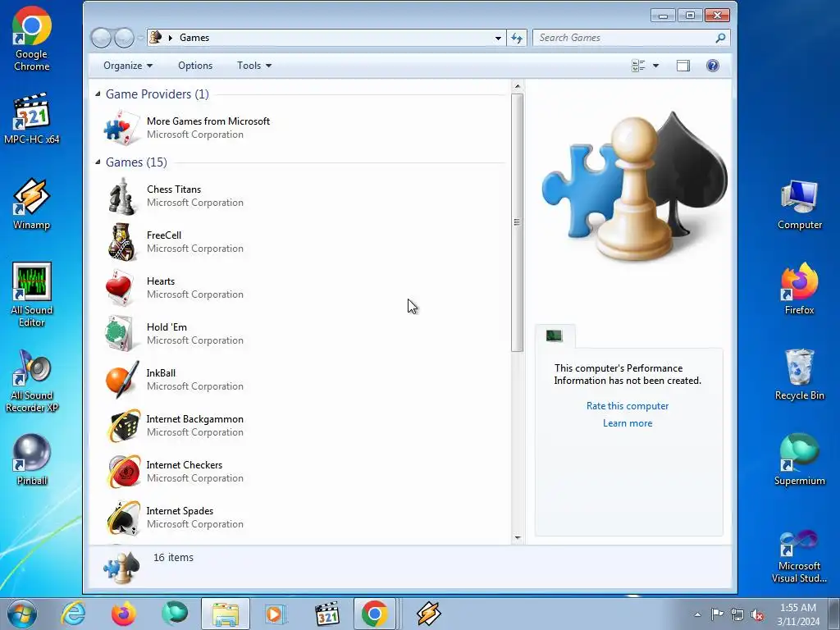Click the Action Center flag tray icon

[x=717, y=614]
